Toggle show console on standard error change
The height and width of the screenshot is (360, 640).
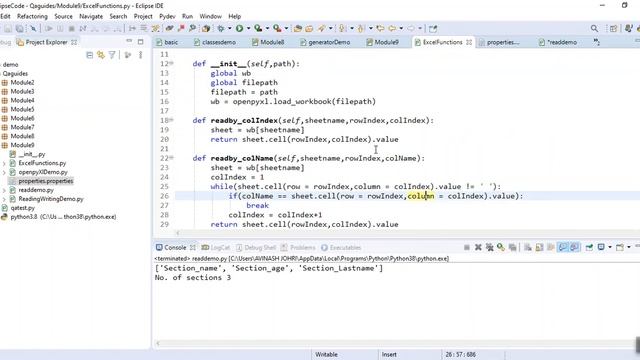click(x=574, y=247)
